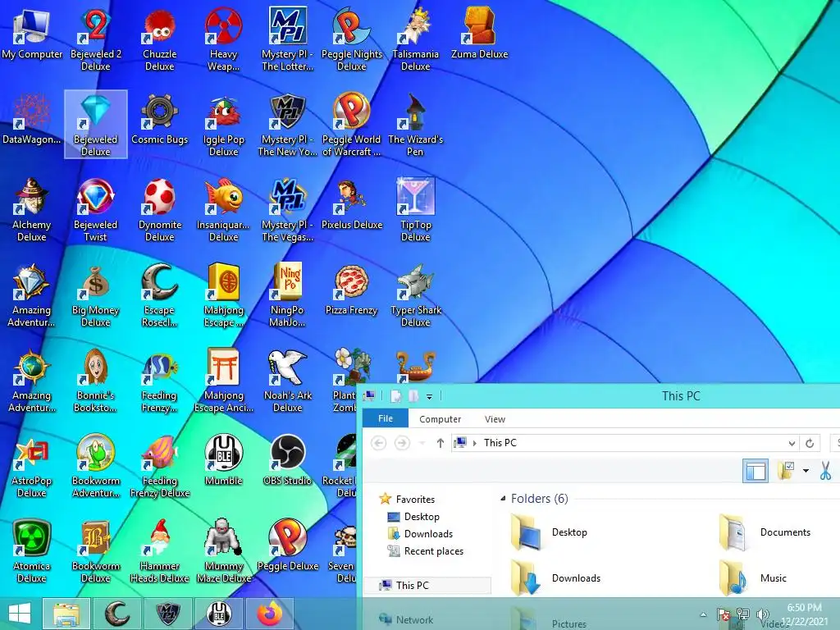The width and height of the screenshot is (840, 630).
Task: Open Zuma Deluxe desktop icon
Action: (x=479, y=33)
